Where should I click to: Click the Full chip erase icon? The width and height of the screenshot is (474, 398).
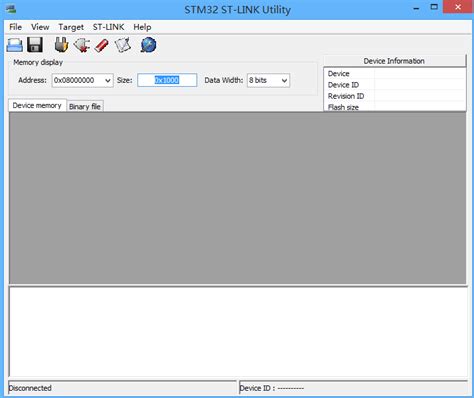coord(101,45)
